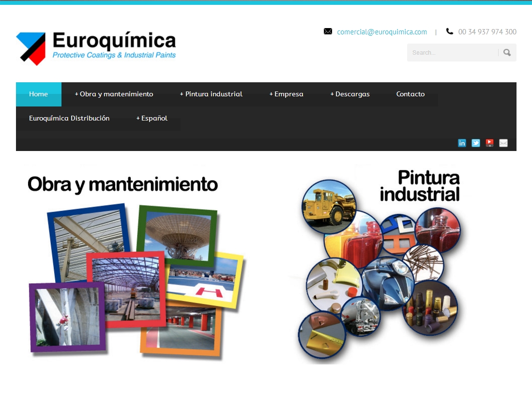The image size is (532, 408).
Task: Expand the Pintura industrial menu
Action: tap(211, 94)
